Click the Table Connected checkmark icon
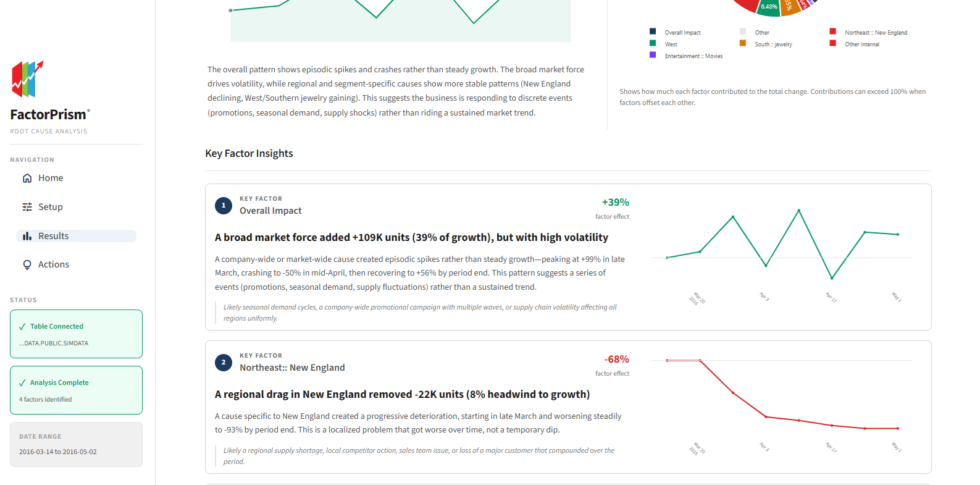This screenshot has width=980, height=485. 23,326
